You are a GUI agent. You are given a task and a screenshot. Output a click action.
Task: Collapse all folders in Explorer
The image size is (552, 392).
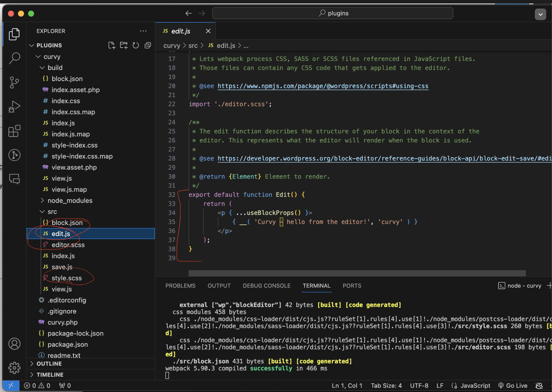(x=148, y=45)
